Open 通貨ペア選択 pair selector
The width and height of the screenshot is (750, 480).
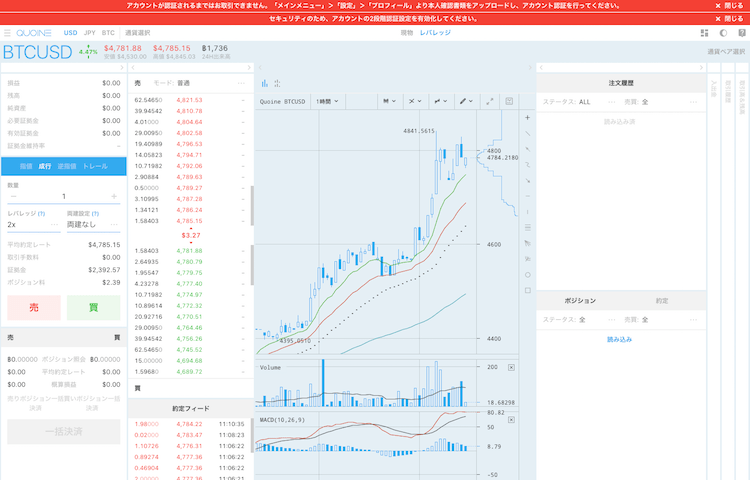tap(726, 52)
